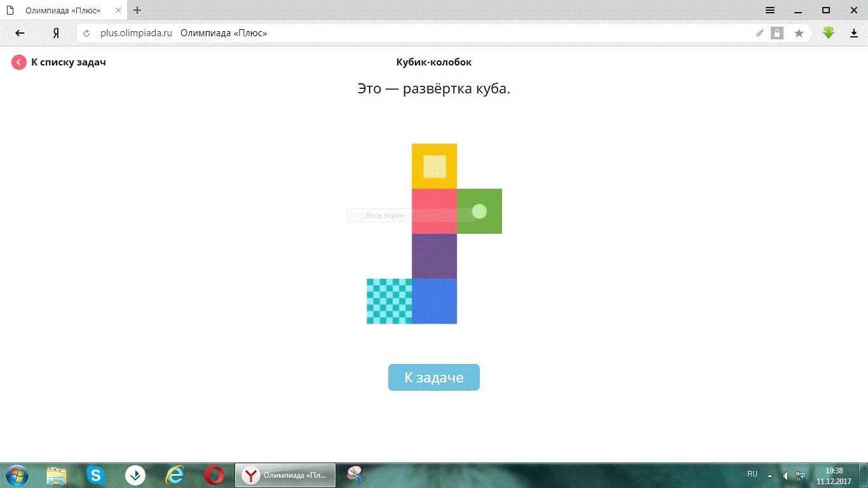Click the purple cube face
This screenshot has height=488, width=868.
point(435,257)
